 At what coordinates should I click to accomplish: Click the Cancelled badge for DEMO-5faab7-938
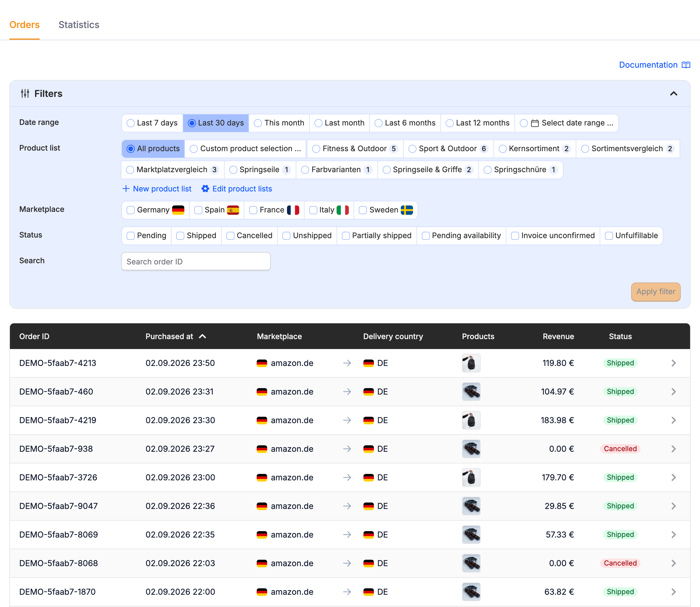pos(620,449)
